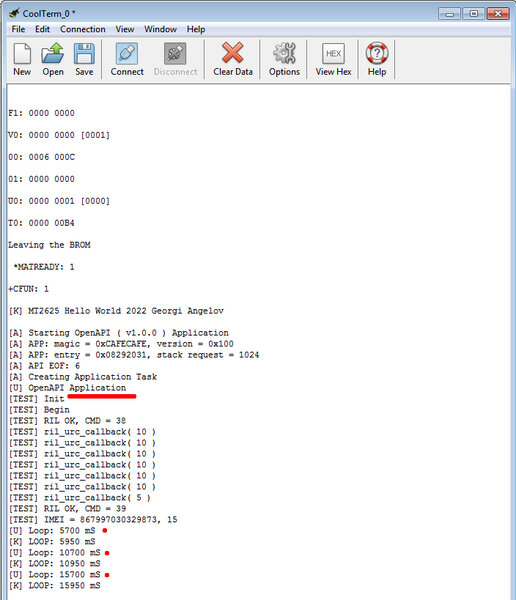Click the Help lifebuoy icon
Screen dimensions: 516x600
click(x=377, y=53)
